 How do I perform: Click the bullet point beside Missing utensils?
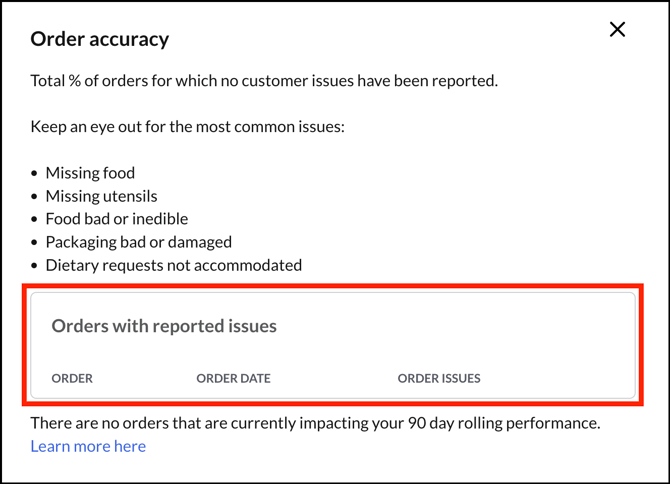(35, 197)
